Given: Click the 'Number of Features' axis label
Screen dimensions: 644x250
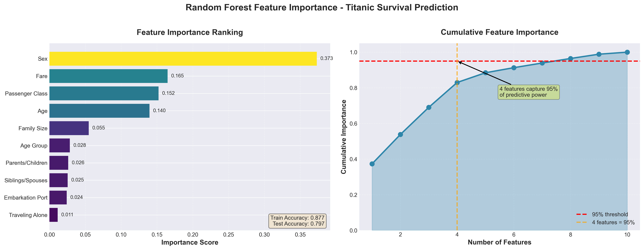Looking at the screenshot, I should (500, 242).
